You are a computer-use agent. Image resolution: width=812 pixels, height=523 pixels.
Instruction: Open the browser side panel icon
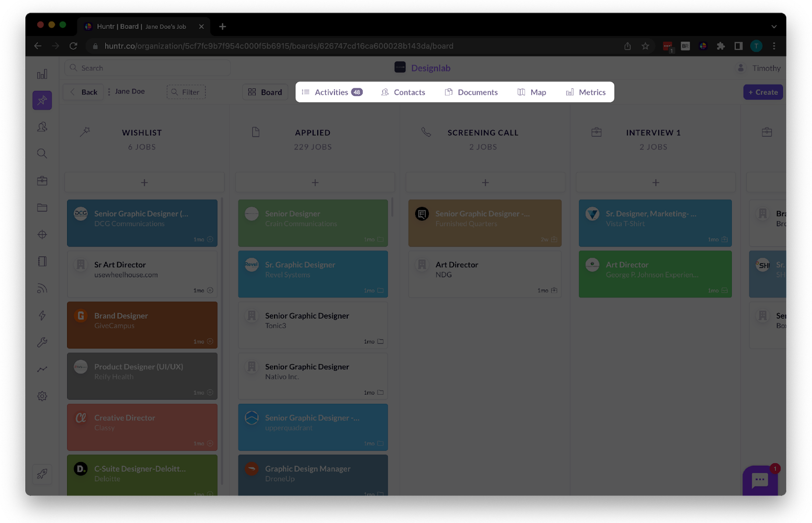point(738,46)
